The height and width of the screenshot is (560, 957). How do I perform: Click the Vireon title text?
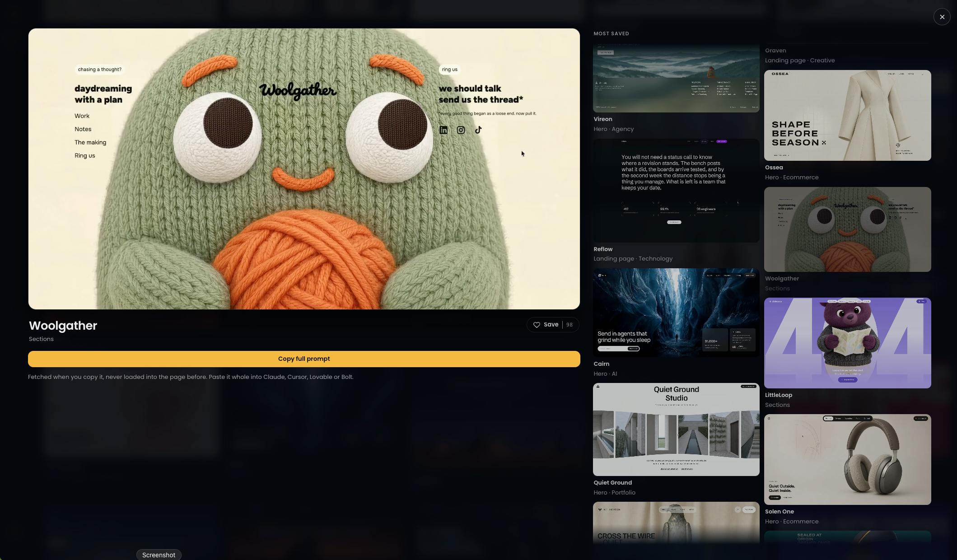click(602, 119)
